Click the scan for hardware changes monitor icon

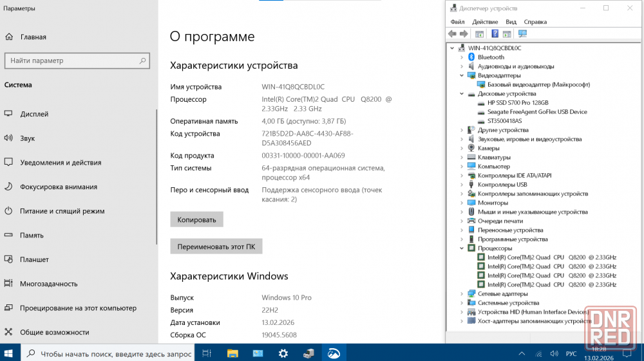(x=522, y=34)
